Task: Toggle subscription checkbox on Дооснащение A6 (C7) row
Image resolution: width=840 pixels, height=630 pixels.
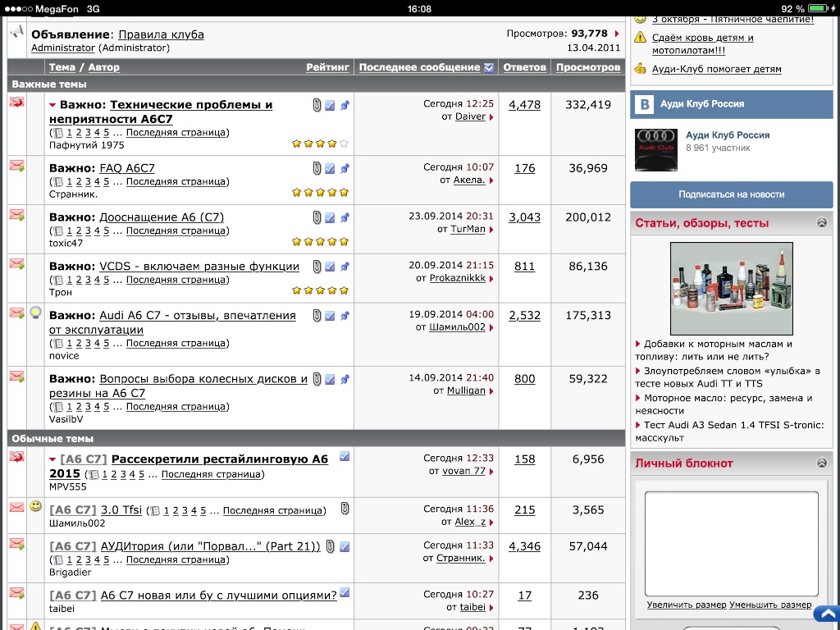Action: point(330,218)
